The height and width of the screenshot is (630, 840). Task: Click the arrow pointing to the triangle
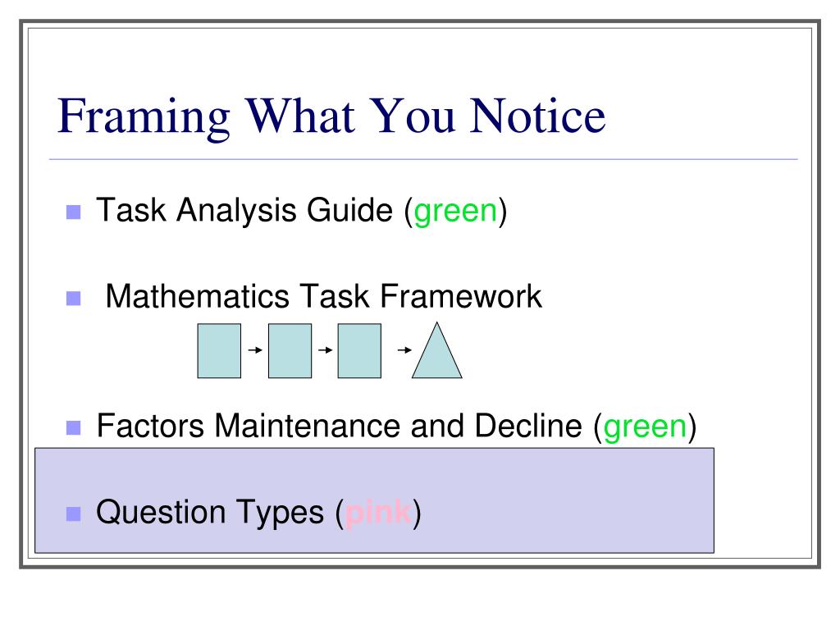[x=404, y=349]
